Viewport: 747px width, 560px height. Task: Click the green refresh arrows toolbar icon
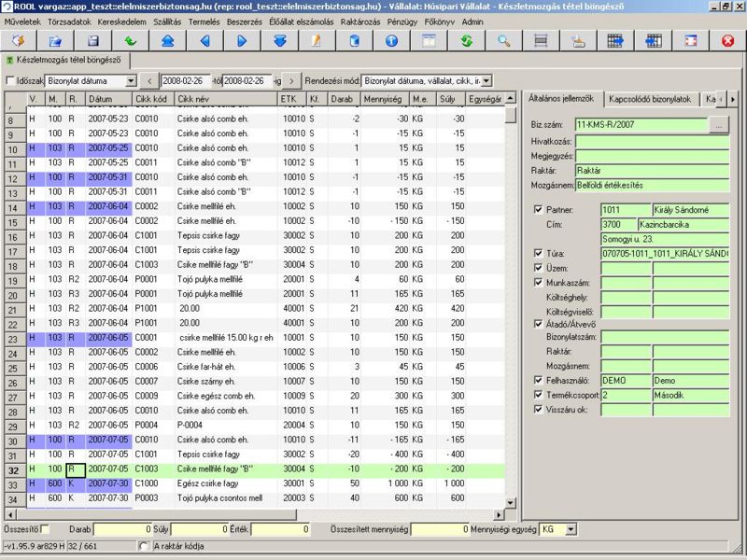click(466, 41)
